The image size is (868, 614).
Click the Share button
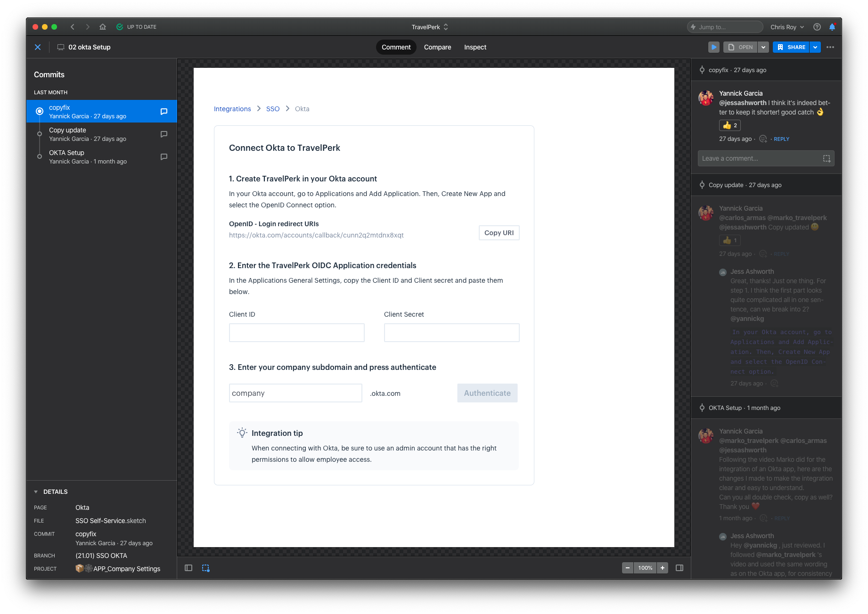tap(791, 47)
